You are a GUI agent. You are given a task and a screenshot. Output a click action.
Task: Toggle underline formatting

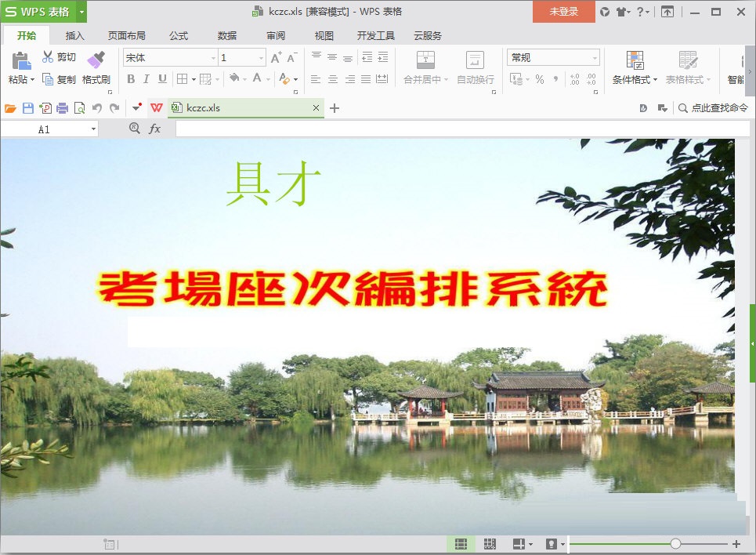point(162,78)
